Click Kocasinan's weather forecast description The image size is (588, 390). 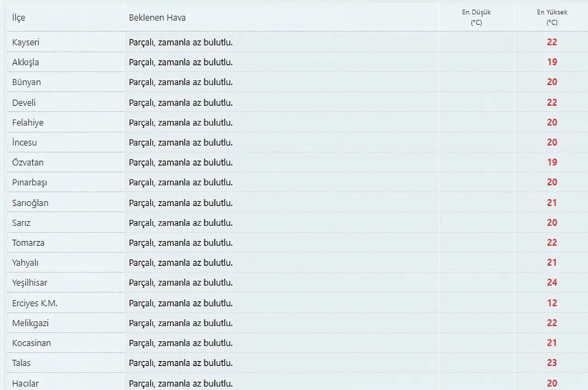(x=181, y=343)
